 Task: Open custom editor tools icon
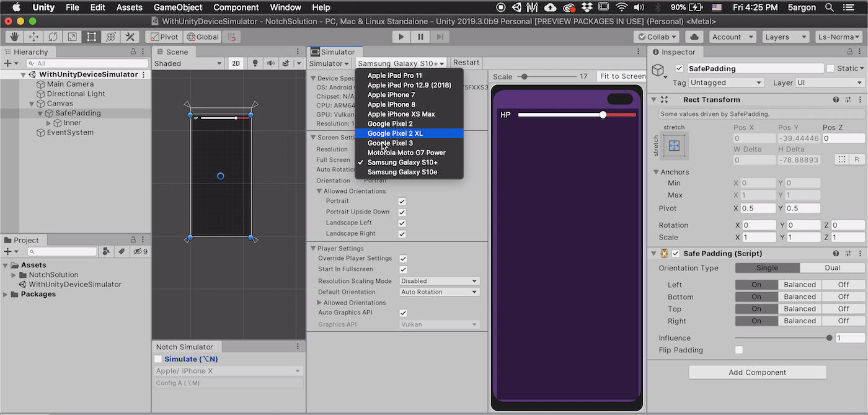(x=130, y=37)
